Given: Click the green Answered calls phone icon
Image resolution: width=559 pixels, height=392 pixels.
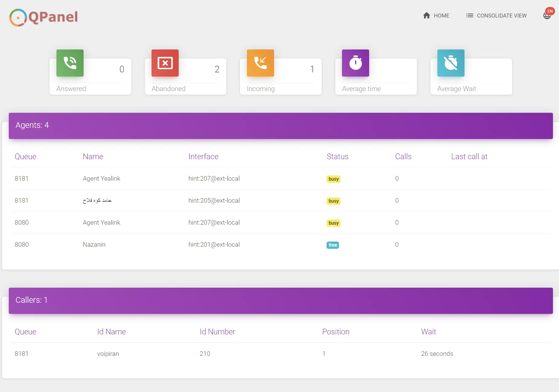Looking at the screenshot, I should (70, 63).
